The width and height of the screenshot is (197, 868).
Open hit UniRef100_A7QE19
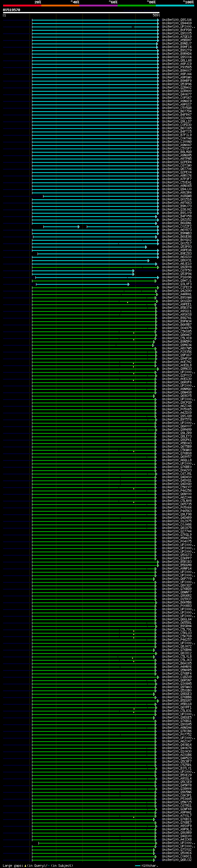[177, 37]
